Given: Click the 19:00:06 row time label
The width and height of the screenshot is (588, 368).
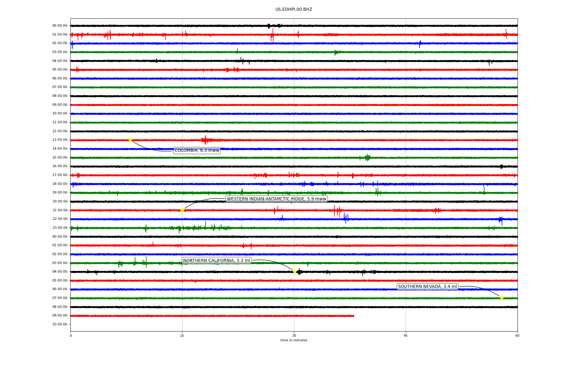Looking at the screenshot, I should [x=60, y=193].
